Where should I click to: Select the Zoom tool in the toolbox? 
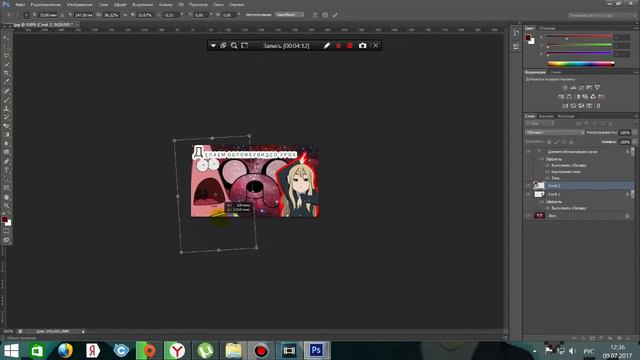click(6, 206)
